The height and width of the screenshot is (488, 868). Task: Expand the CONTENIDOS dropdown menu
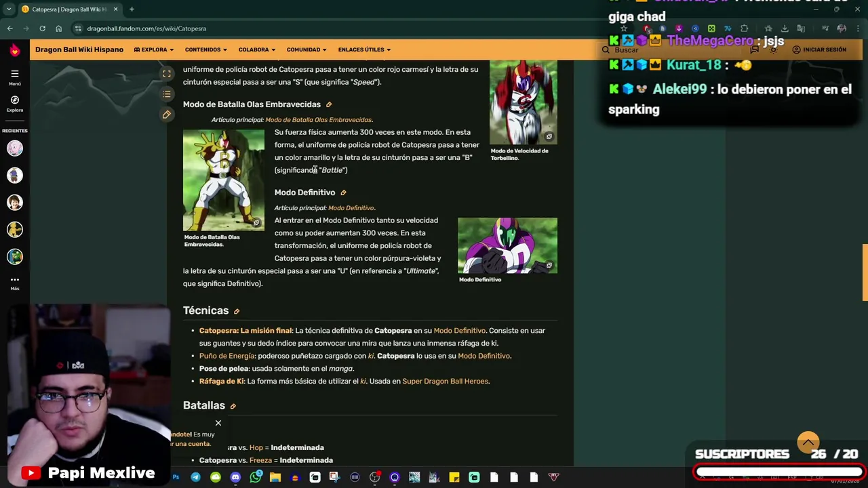[206, 49]
